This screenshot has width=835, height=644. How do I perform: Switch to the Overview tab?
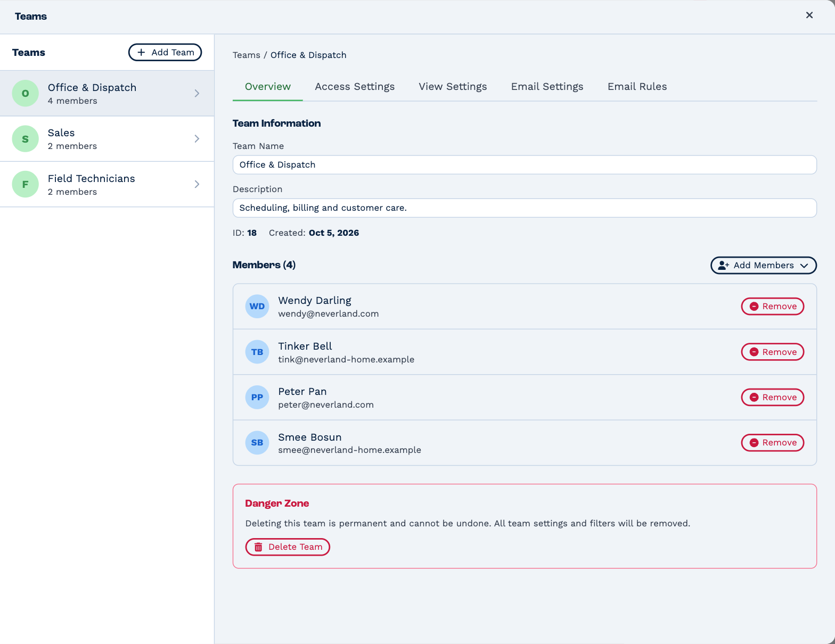pos(268,87)
